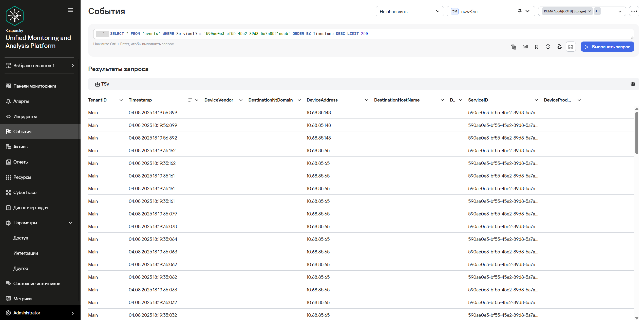Open the query tree builder icon
This screenshot has height=320, width=644.
click(x=514, y=47)
